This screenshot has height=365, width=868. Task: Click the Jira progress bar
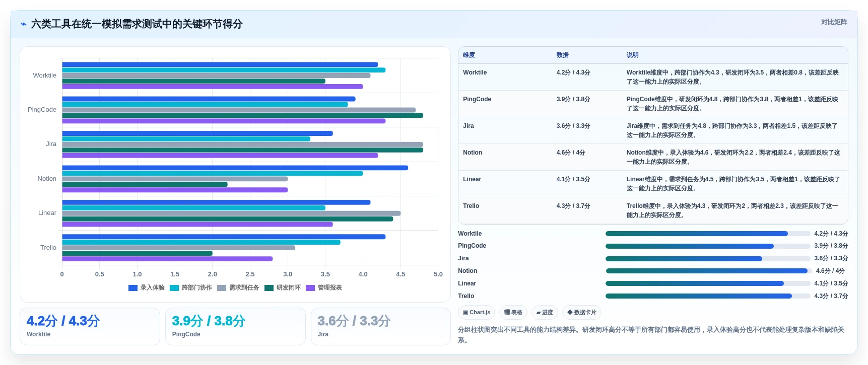click(x=708, y=259)
